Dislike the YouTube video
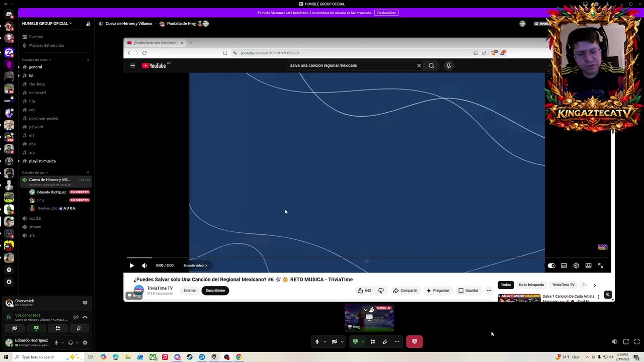Image resolution: width=644 pixels, height=362 pixels. pyautogui.click(x=381, y=291)
